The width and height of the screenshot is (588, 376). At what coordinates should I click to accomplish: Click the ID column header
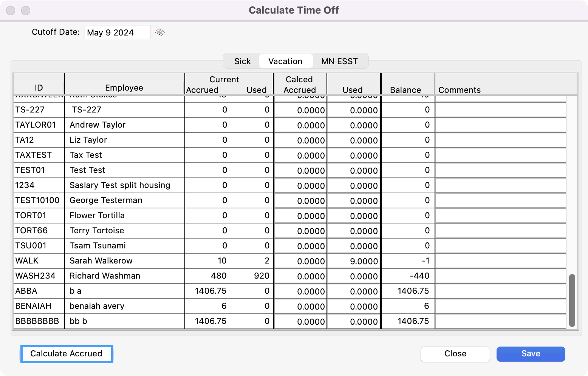click(x=39, y=88)
